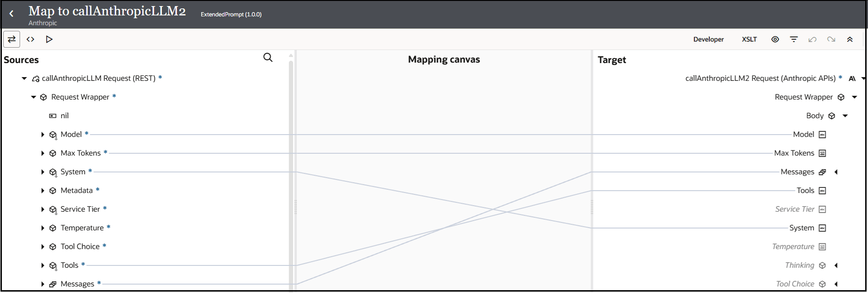This screenshot has height=293, width=868.
Task: Click the back arrow to exit the mapper
Action: coord(11,14)
